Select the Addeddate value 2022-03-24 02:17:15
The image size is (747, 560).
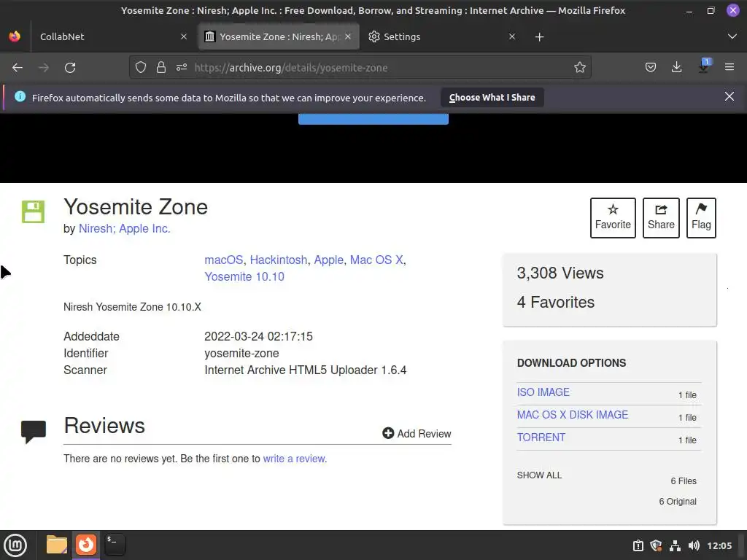click(x=259, y=337)
